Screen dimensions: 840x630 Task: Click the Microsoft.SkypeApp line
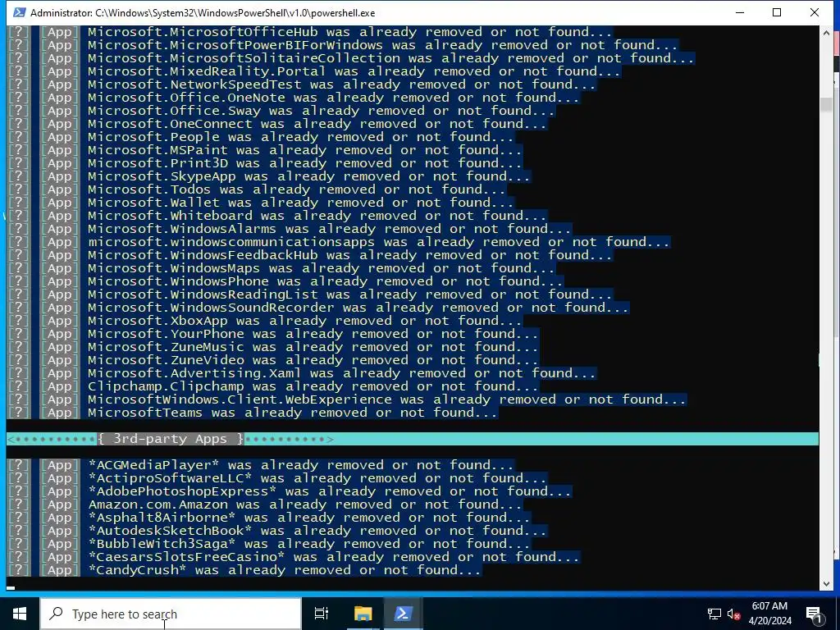269,176
